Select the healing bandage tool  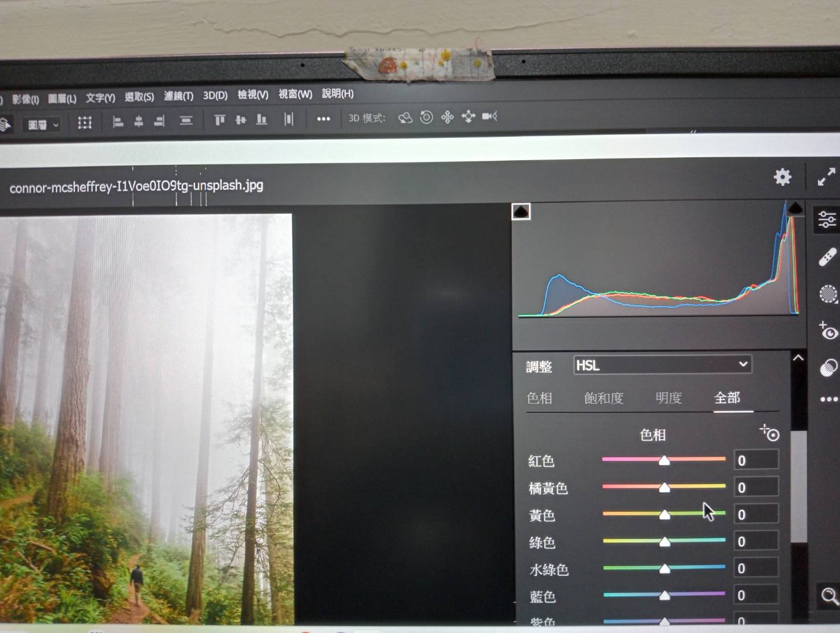click(827, 257)
